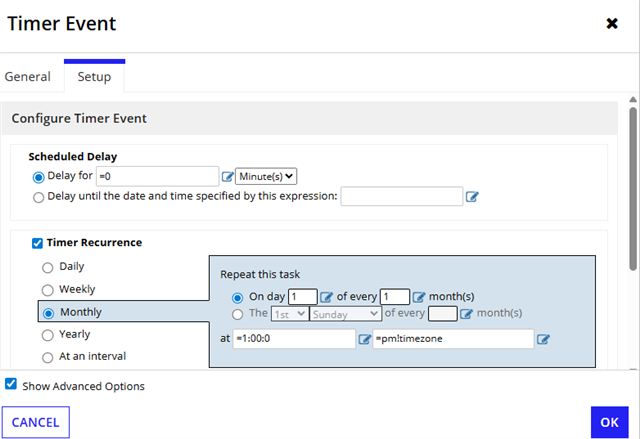
Task: Choose the Yearly recurrence option
Action: tap(47, 335)
